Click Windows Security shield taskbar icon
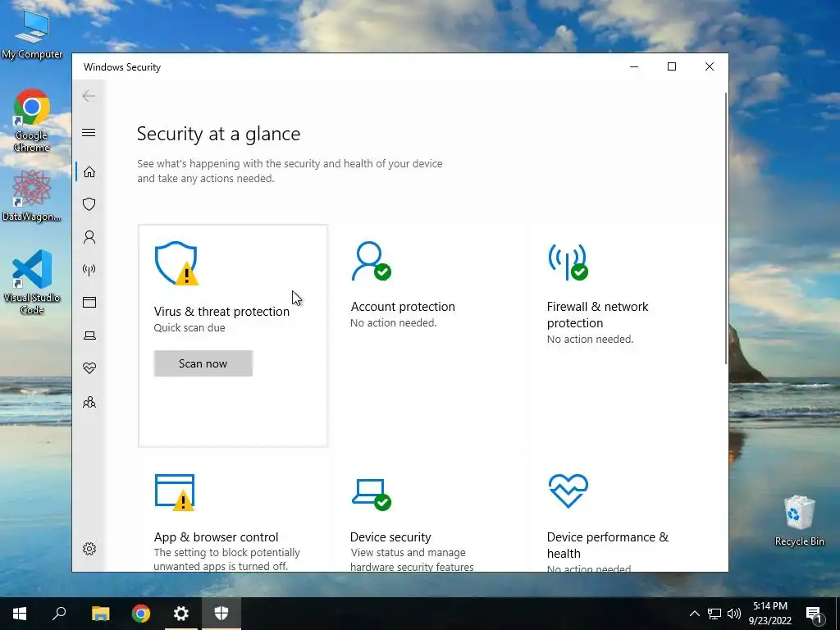This screenshot has height=630, width=840. (x=221, y=614)
